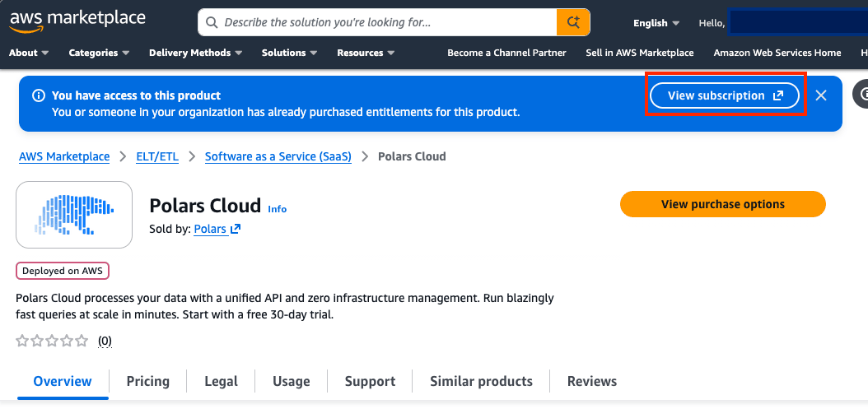The image size is (868, 409).
Task: Click the info circle icon in the blue banner
Action: tap(38, 95)
